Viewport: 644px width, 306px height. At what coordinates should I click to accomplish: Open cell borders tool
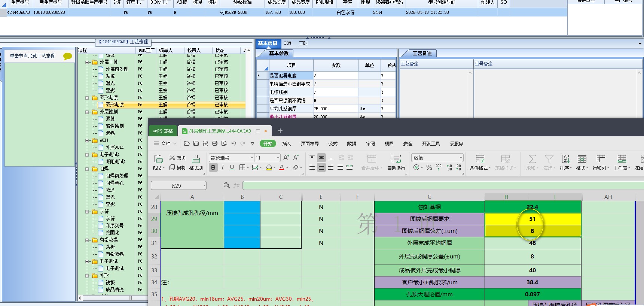242,167
